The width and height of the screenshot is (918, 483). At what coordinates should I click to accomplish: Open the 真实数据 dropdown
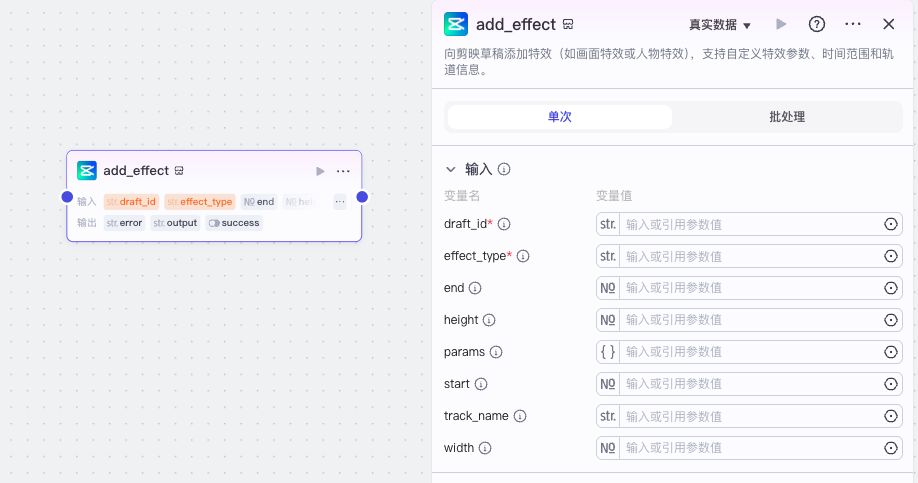(720, 25)
